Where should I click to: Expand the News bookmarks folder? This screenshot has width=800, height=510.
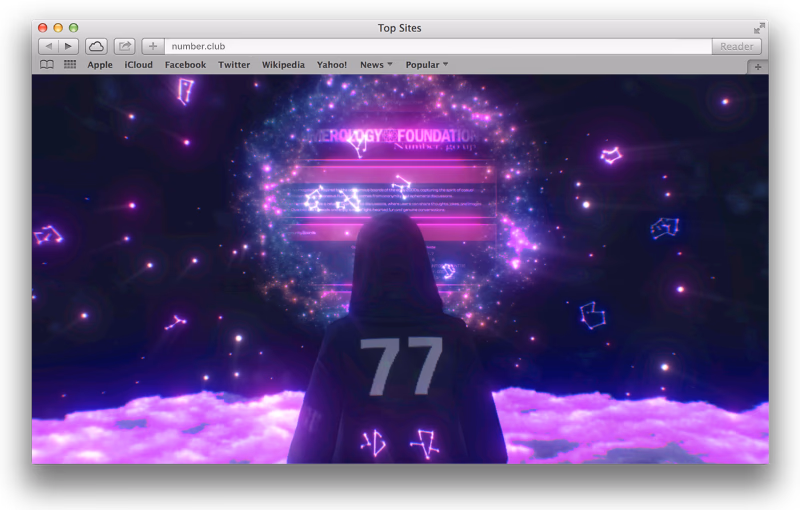point(376,65)
